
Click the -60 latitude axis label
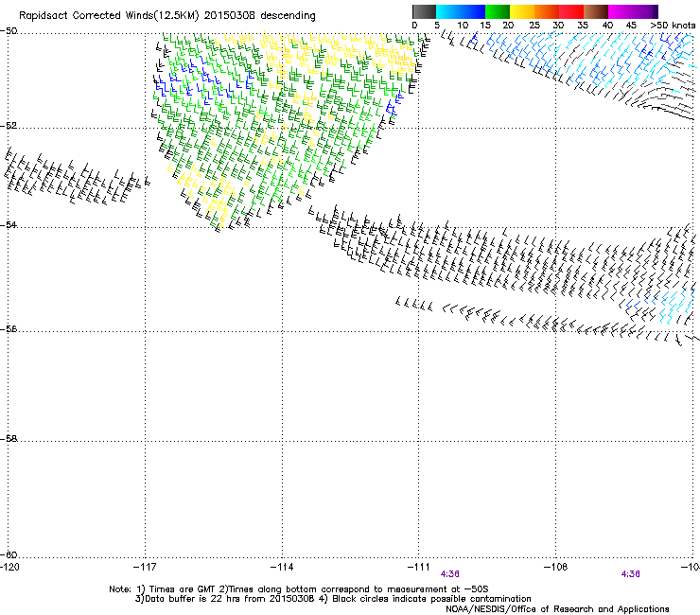pyautogui.click(x=9, y=554)
